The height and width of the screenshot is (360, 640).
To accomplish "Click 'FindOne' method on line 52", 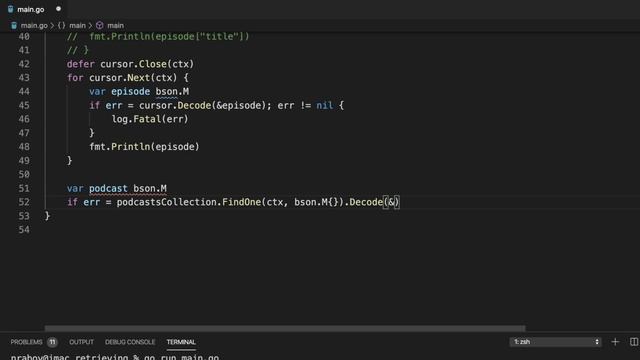I will [241, 202].
